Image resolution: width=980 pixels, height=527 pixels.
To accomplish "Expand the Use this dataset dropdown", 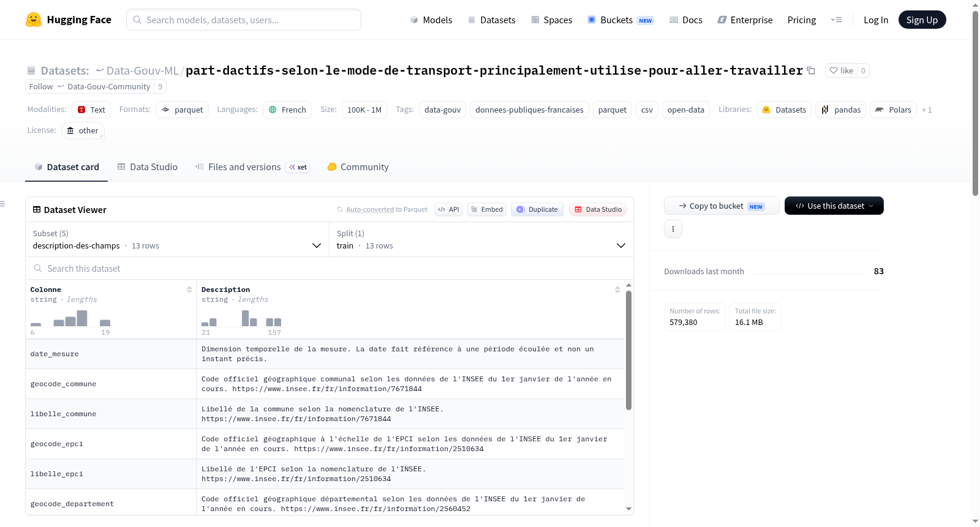I will pyautogui.click(x=834, y=206).
